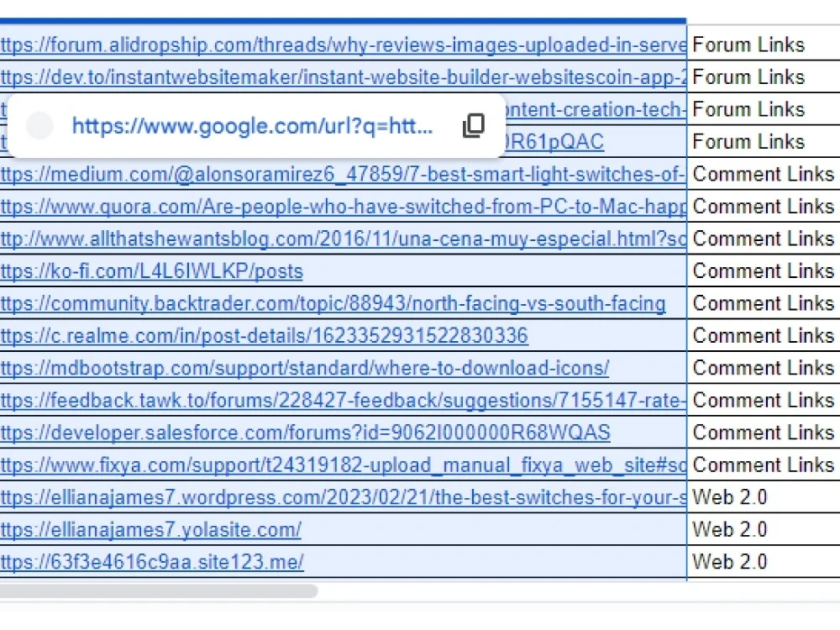Image resolution: width=840 pixels, height=630 pixels.
Task: Select Web 2.0 cell beside wordpress row
Action: 764,497
